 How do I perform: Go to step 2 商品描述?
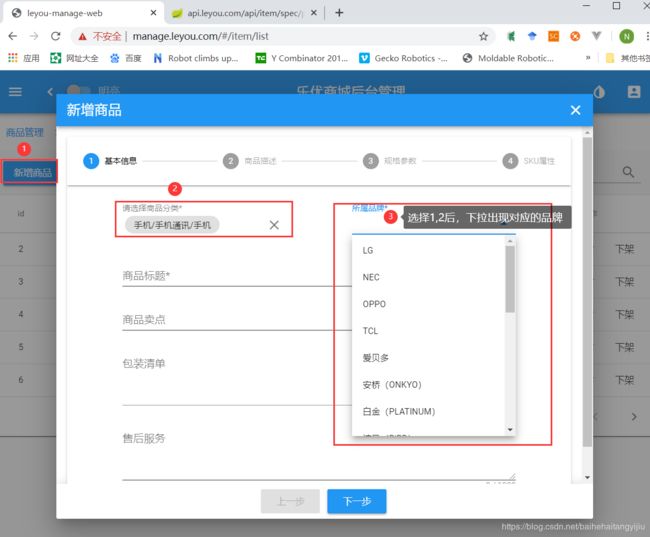click(x=250, y=161)
